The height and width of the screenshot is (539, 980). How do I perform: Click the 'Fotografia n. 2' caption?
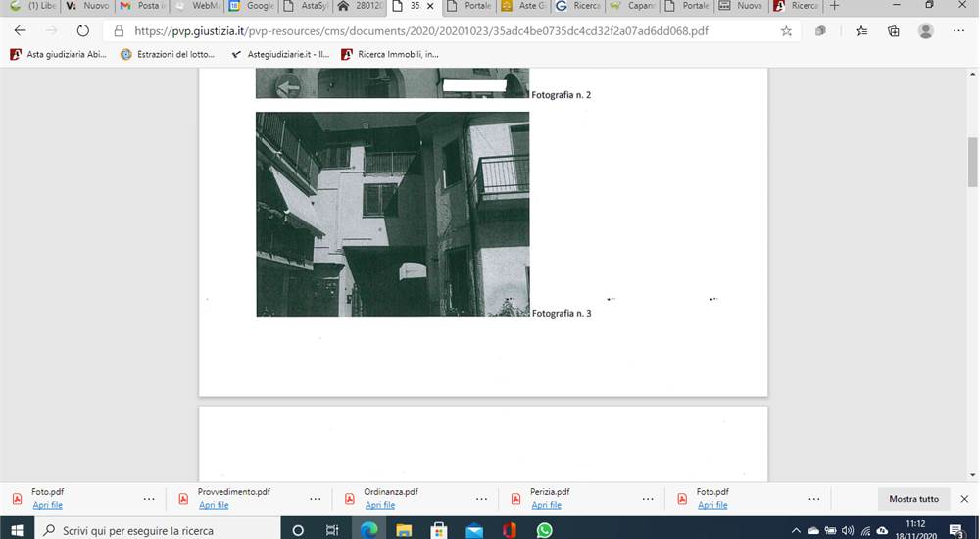[x=562, y=95]
